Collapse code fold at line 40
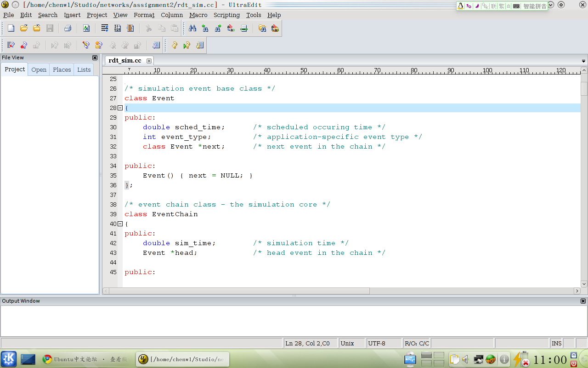The width and height of the screenshot is (588, 368). coord(120,224)
